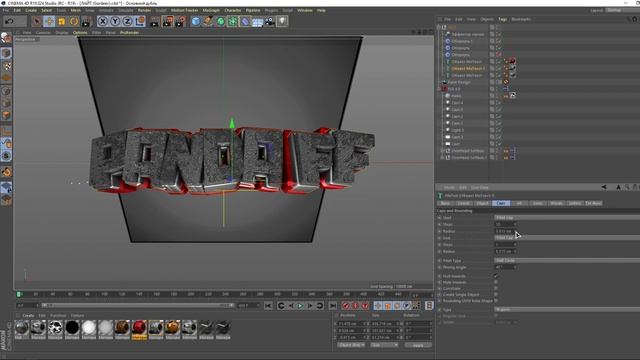Click the Undo arrow in the top toolbar
Screen dimensions: 640x360
point(10,21)
